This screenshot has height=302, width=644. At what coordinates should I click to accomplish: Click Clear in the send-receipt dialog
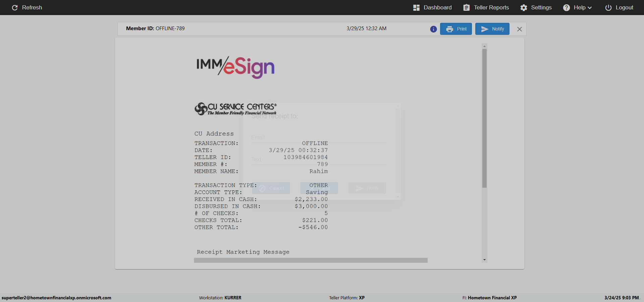319,188
